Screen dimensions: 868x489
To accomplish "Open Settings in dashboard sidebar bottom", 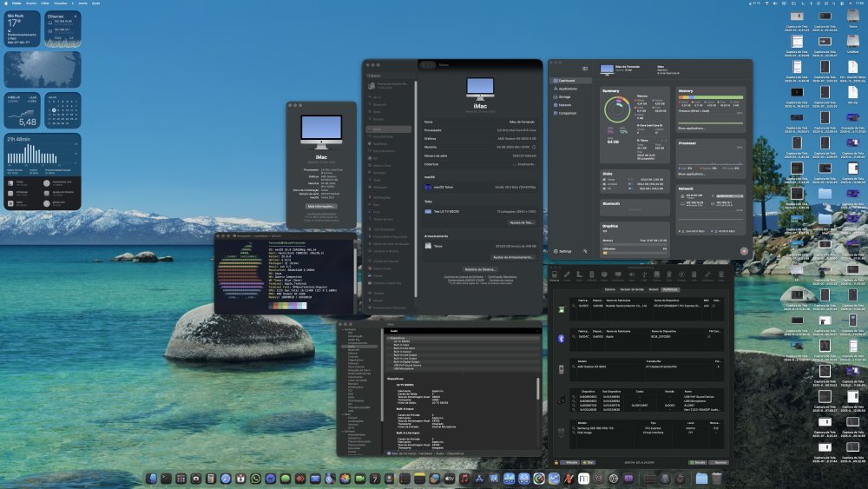I will (x=563, y=251).
